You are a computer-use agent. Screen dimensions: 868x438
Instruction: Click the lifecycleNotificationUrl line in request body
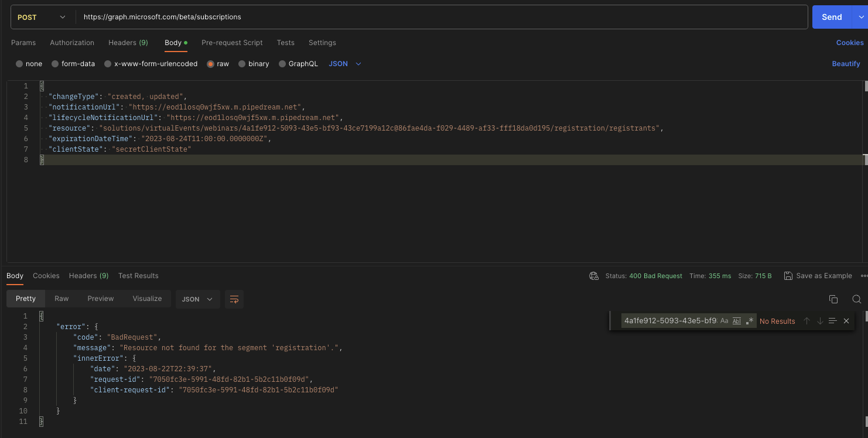click(x=196, y=118)
